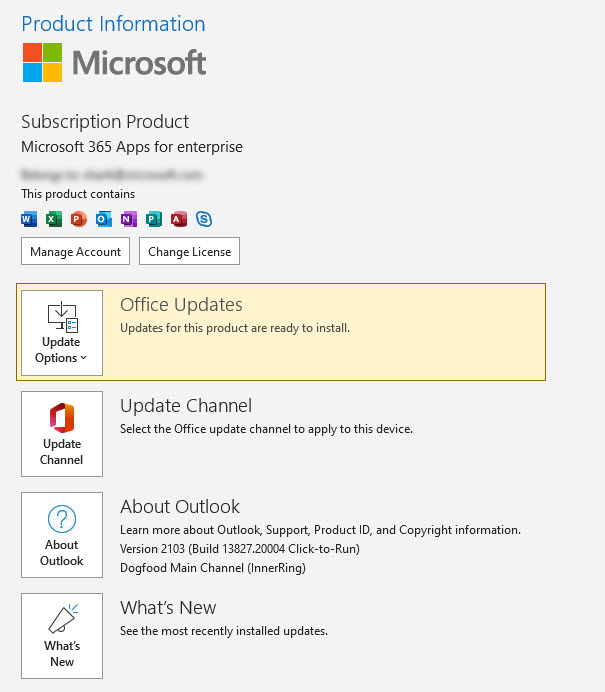This screenshot has height=692, width=605.
Task: Open the Update Options dropdown
Action: 62,333
